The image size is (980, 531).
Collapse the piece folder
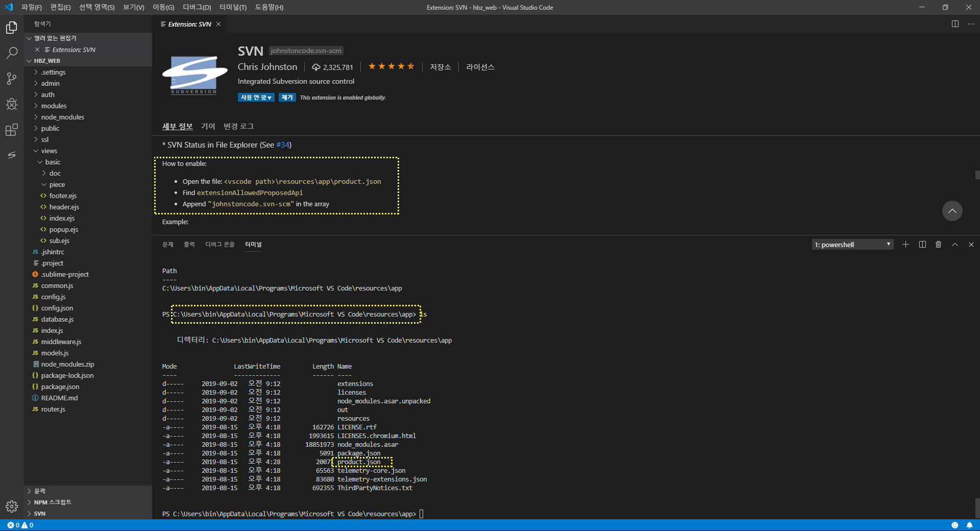[x=88, y=184]
